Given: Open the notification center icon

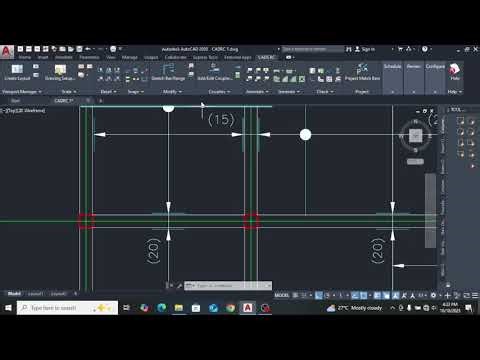Looking at the screenshot, I should coord(469,308).
